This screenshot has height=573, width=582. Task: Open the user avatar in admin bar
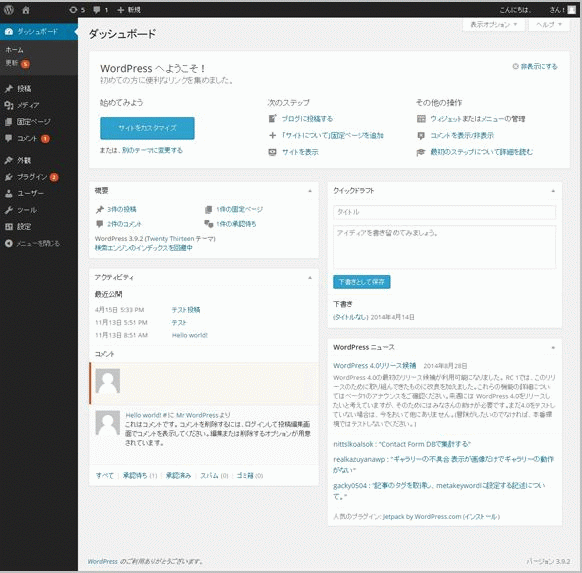coord(572,10)
